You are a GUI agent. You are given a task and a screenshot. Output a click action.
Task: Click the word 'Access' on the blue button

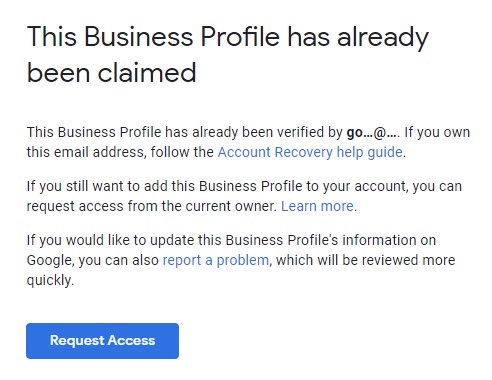click(131, 340)
